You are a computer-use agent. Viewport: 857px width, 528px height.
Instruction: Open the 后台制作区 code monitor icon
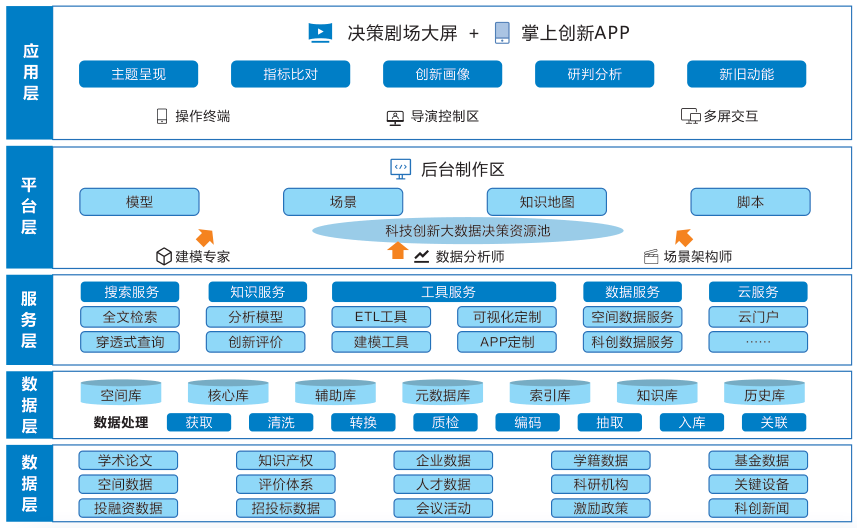click(x=401, y=169)
